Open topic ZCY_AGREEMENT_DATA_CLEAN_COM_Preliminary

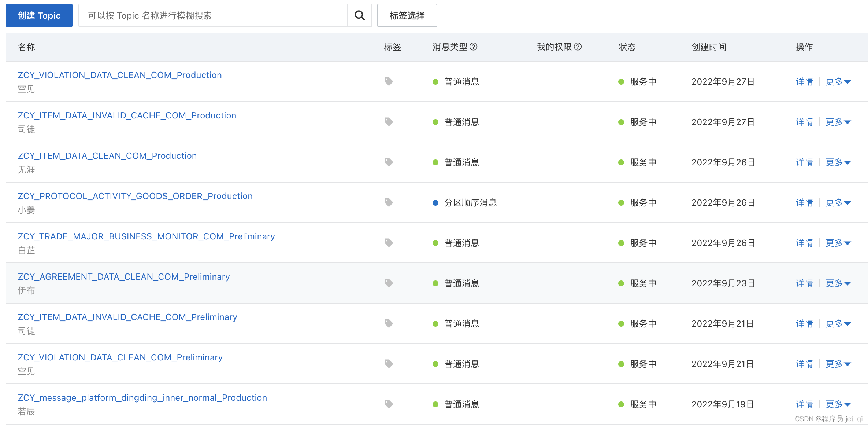click(124, 277)
